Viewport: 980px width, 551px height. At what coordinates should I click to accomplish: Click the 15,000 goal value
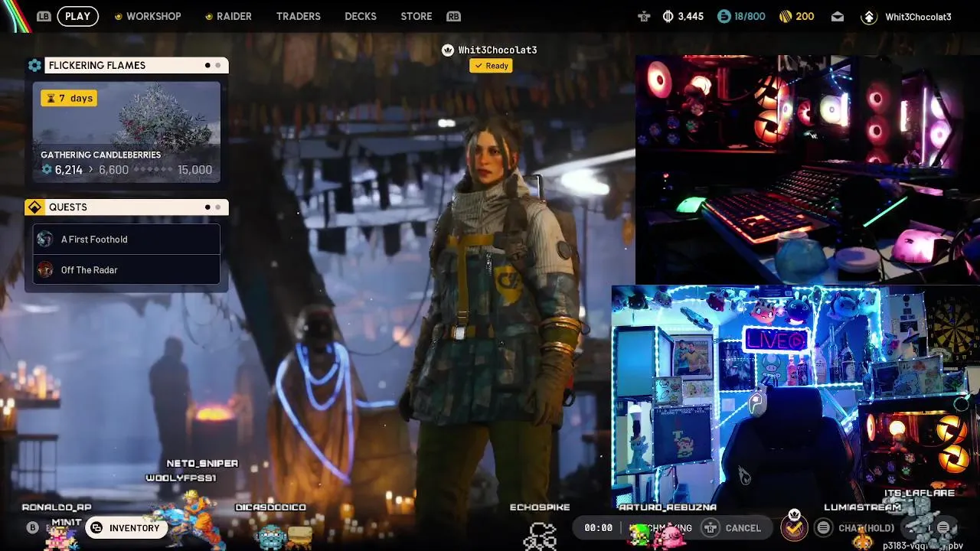pyautogui.click(x=194, y=170)
